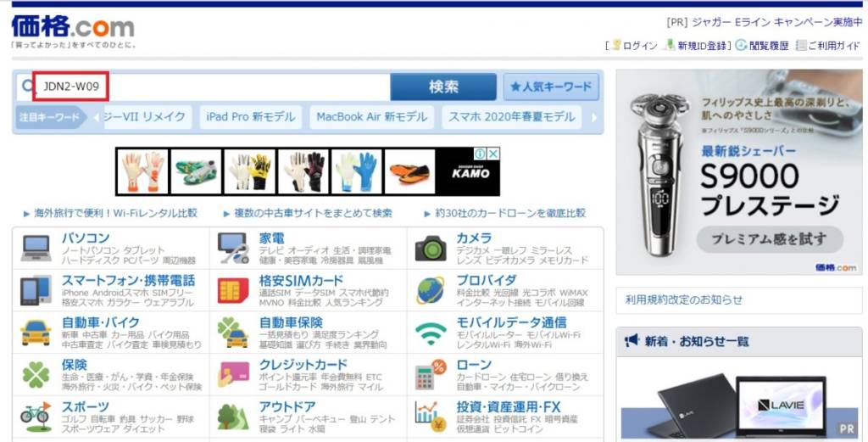Click the 検索 search button
868x442 pixels.
(x=443, y=87)
